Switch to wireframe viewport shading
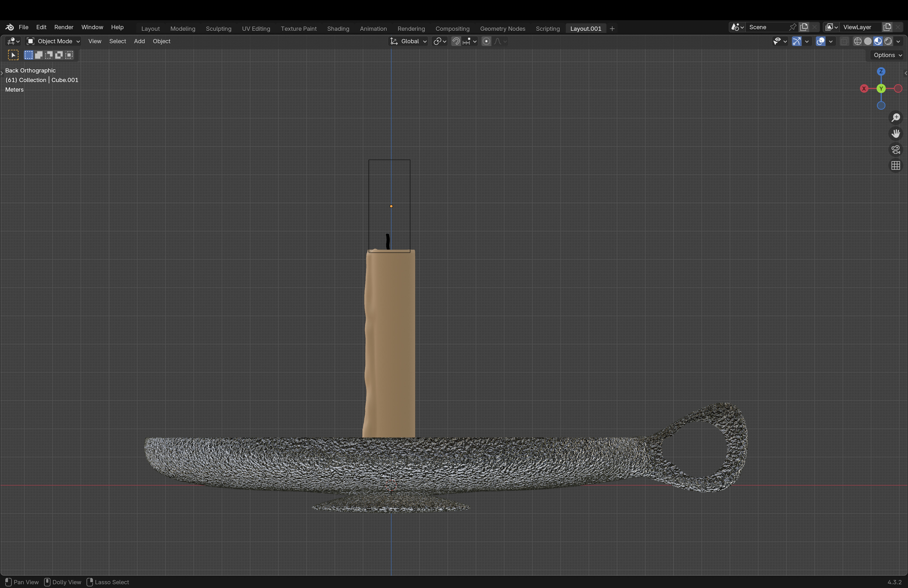908x588 pixels. pyautogui.click(x=858, y=41)
